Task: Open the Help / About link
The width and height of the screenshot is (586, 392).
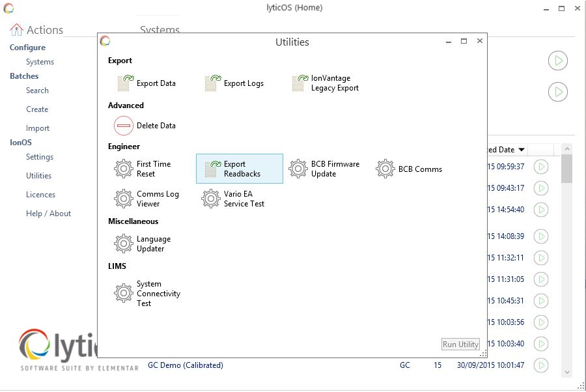Action: 48,214
